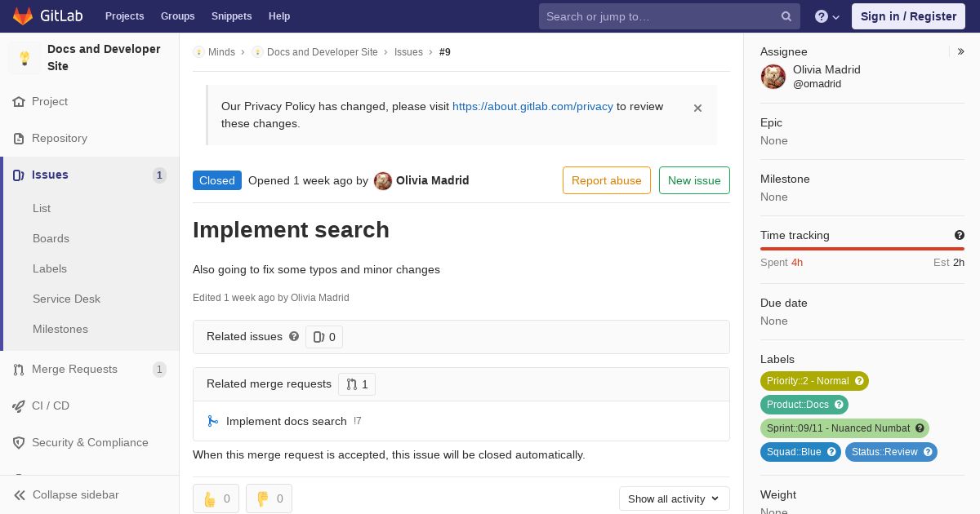This screenshot has width=980, height=514.
Task: Open Projects in the top navigation
Action: point(124,16)
